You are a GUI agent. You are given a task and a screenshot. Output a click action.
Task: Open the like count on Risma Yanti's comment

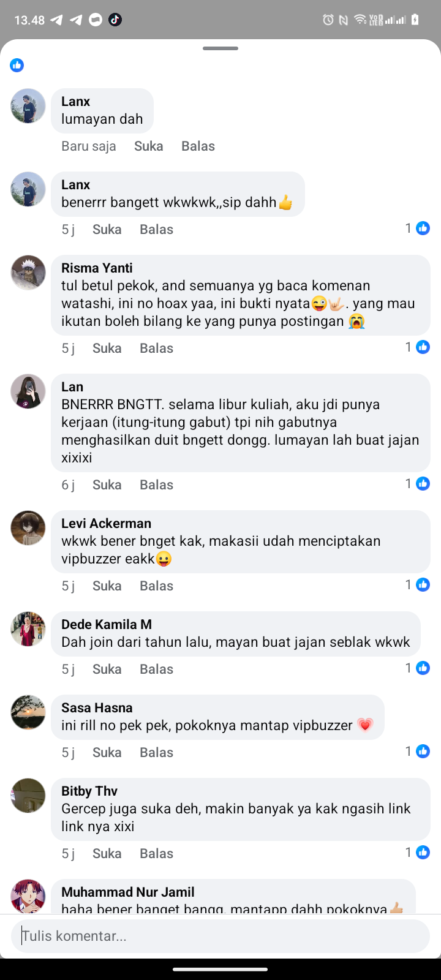pyautogui.click(x=417, y=347)
